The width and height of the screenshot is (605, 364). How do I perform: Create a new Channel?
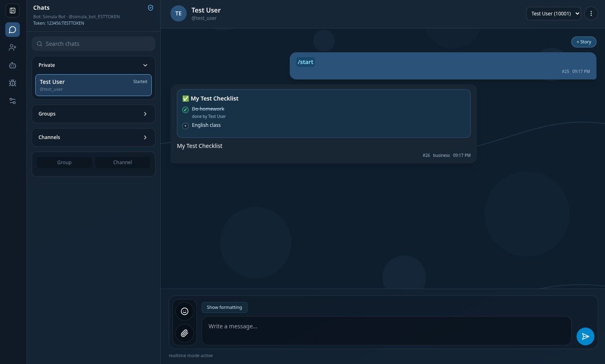coord(123,162)
